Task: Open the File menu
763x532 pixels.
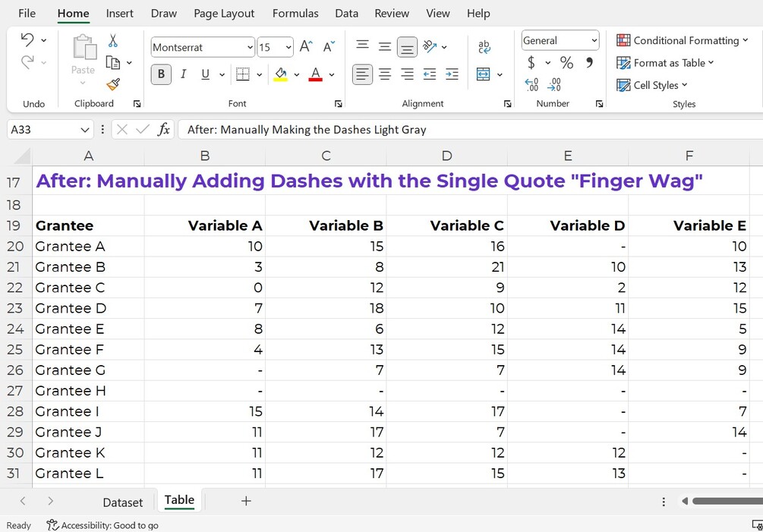Action: click(x=27, y=14)
